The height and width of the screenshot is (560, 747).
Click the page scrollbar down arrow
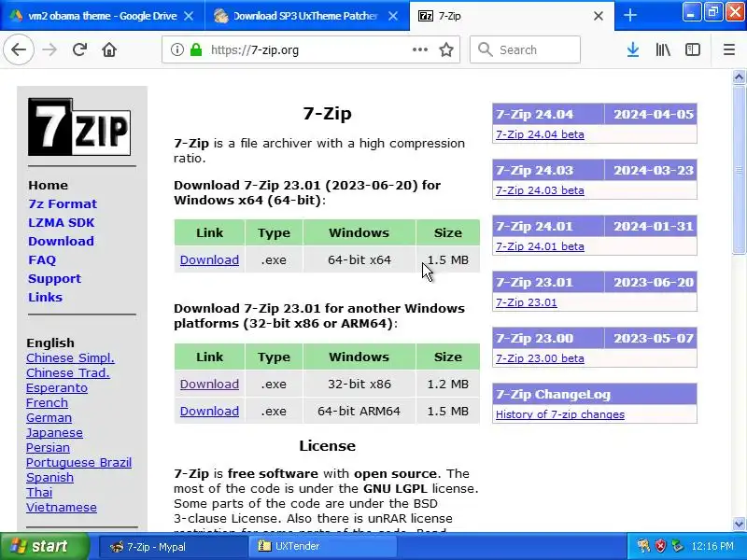pyautogui.click(x=739, y=525)
